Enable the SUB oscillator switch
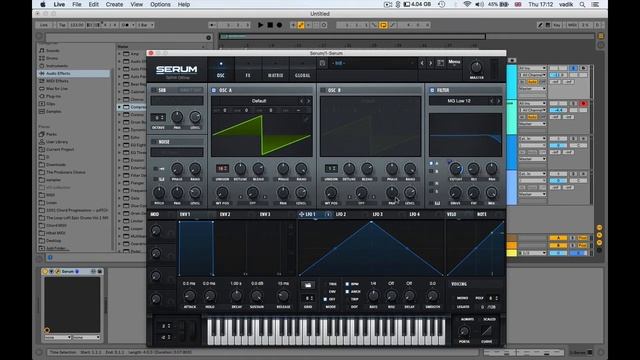 click(154, 90)
